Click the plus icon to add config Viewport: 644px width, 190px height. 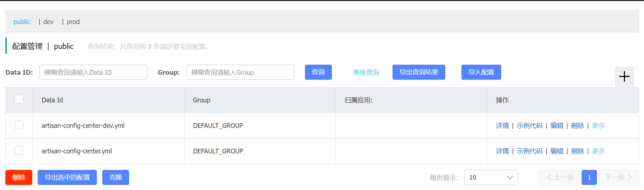click(624, 77)
